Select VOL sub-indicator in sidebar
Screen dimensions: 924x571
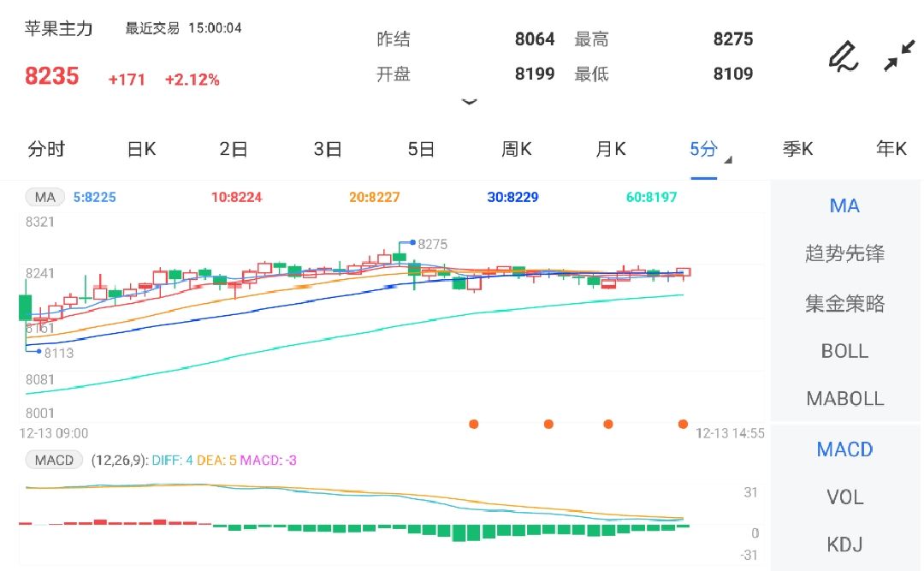(844, 497)
